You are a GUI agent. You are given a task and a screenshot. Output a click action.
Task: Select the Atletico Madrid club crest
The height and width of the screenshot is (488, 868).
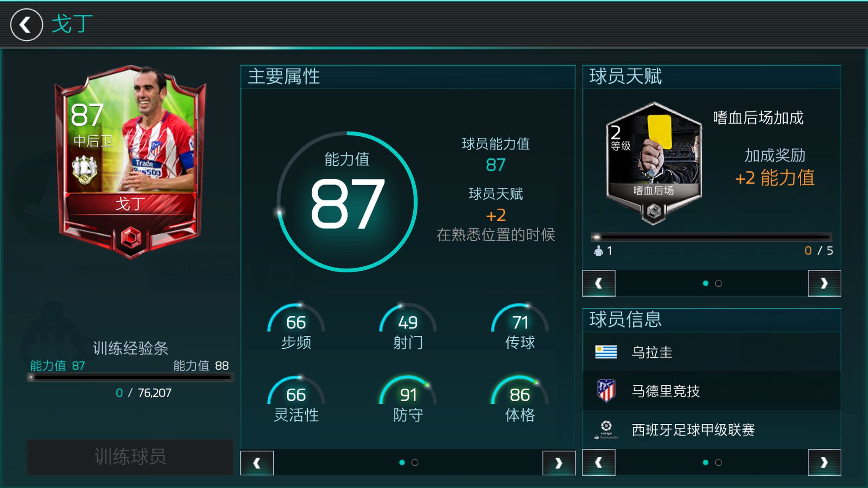tap(606, 390)
